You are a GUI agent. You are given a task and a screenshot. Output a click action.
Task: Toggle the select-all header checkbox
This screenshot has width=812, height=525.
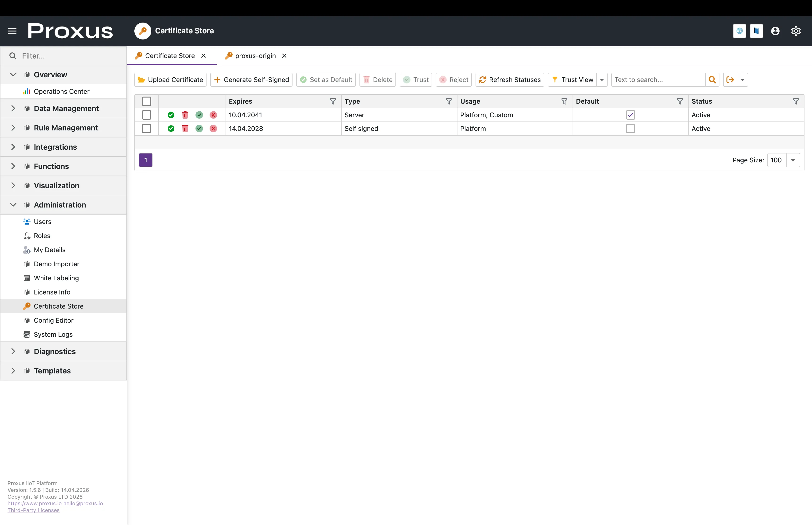tap(147, 101)
